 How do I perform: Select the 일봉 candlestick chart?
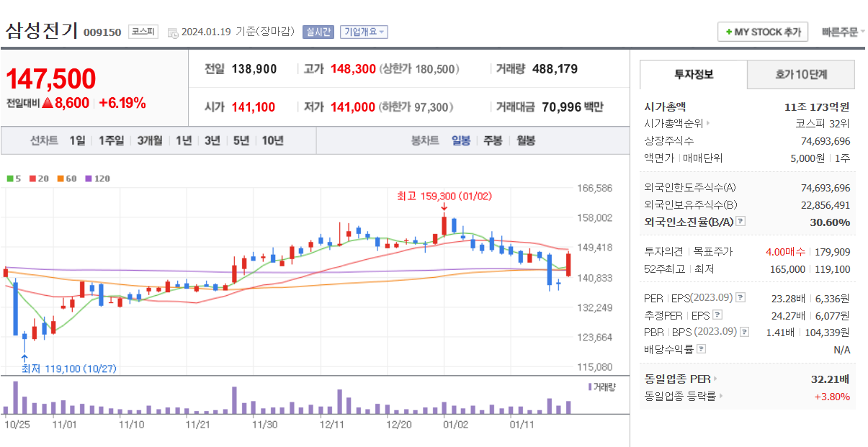(461, 140)
